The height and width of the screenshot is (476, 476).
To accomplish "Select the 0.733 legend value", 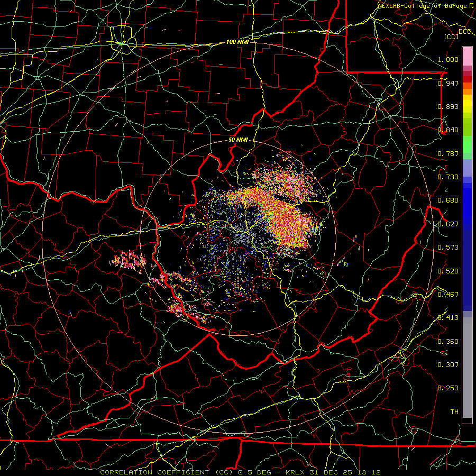I will tap(448, 177).
